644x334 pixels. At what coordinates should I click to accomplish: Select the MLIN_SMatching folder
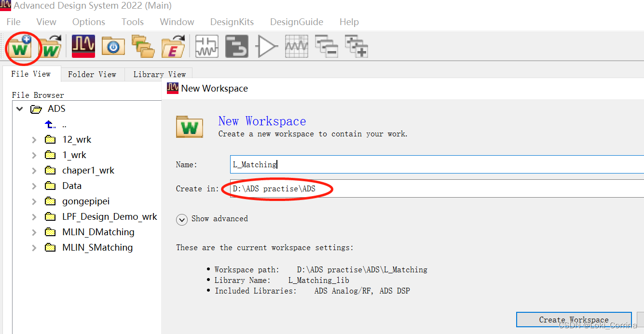(97, 248)
